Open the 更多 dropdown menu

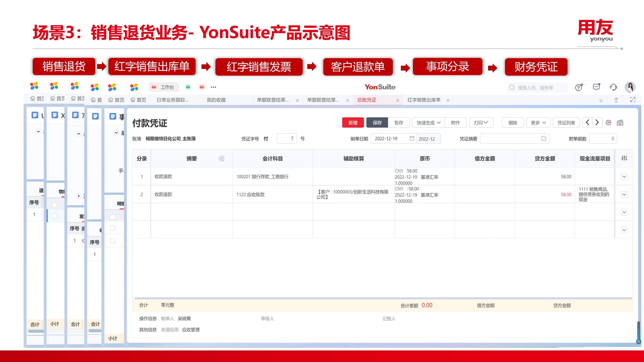pos(538,123)
